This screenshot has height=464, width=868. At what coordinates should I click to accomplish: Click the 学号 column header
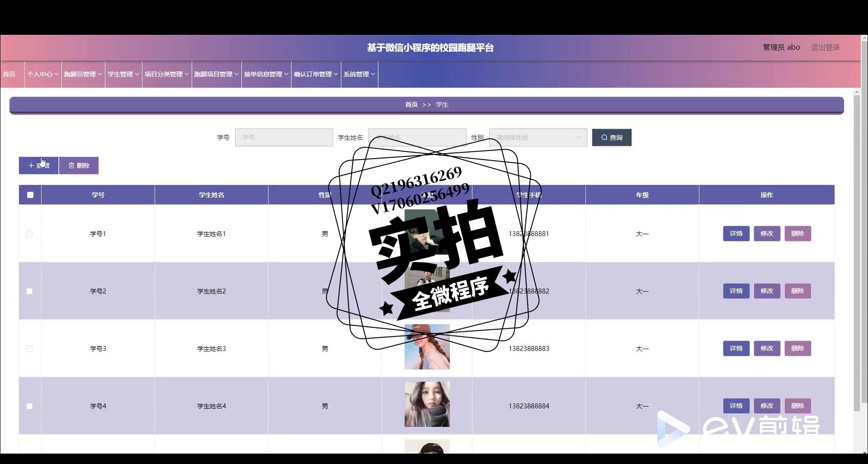pyautogui.click(x=98, y=195)
